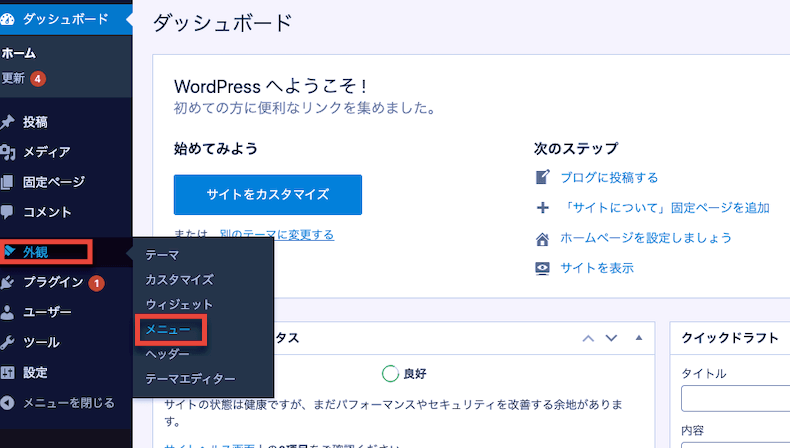Select ウィジェット from the 外観 flyout
The width and height of the screenshot is (790, 448).
[179, 304]
